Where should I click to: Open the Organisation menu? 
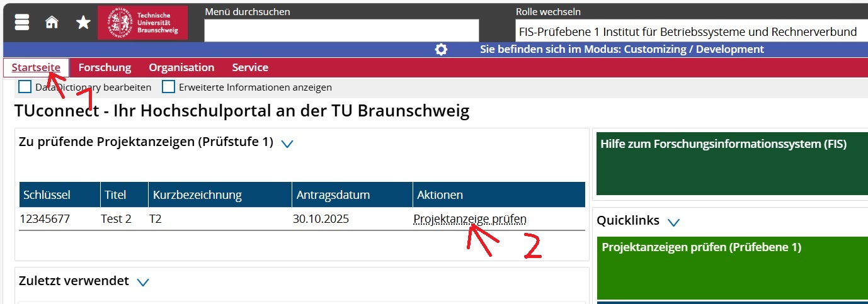tap(181, 67)
